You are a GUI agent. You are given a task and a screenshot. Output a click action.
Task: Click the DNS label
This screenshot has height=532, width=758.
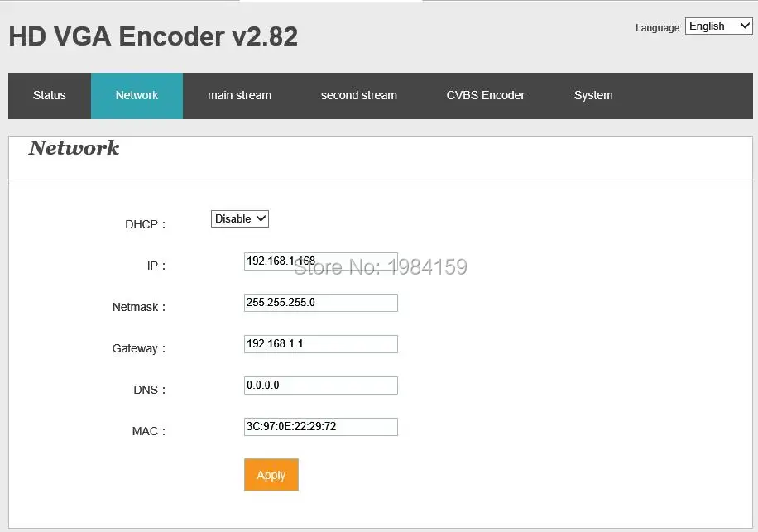[x=150, y=390]
